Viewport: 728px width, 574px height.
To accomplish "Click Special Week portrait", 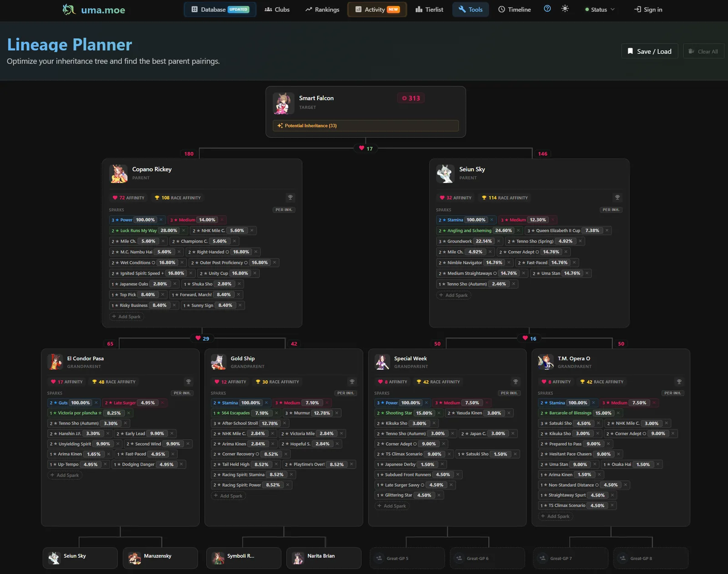I will pos(382,362).
